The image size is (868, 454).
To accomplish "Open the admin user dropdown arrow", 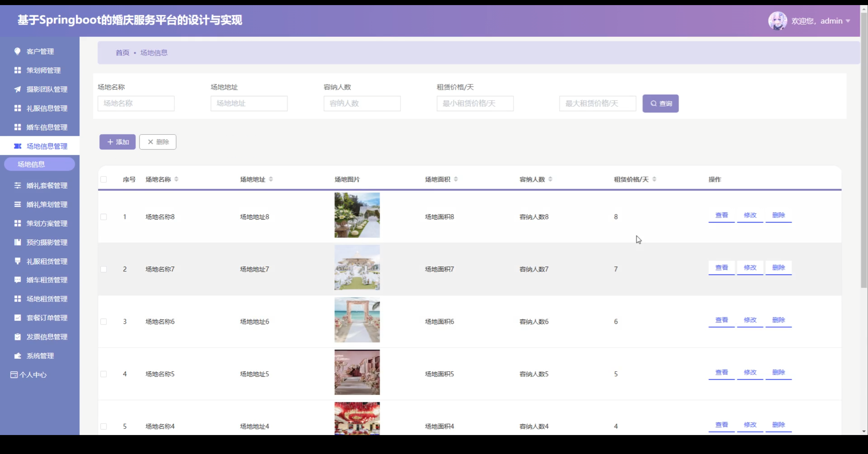I will click(848, 21).
